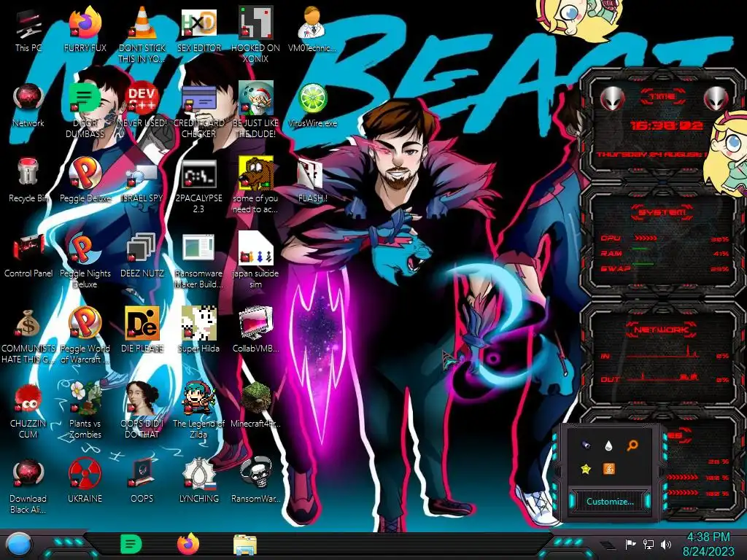Open network status icon in system tray
This screenshot has width=747, height=560.
(x=649, y=544)
